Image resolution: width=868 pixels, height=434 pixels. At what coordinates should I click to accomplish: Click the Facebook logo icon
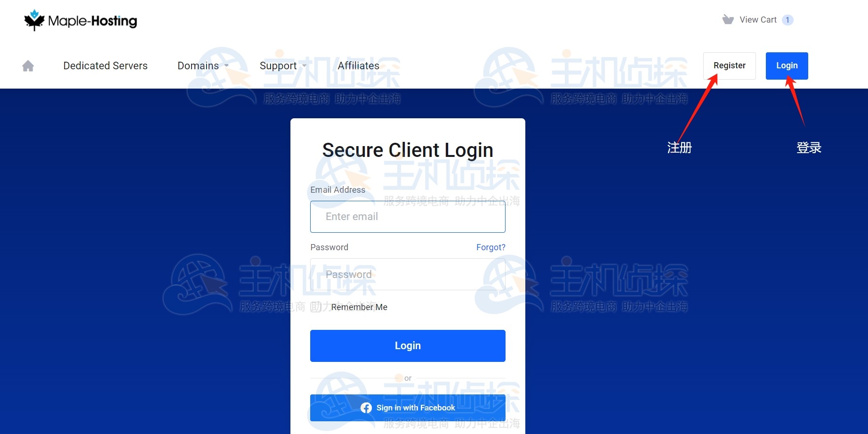coord(366,408)
